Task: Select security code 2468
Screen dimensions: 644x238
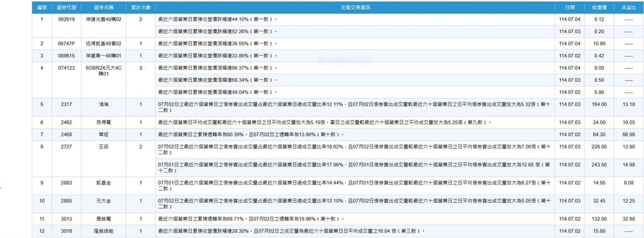Action: click(66, 134)
